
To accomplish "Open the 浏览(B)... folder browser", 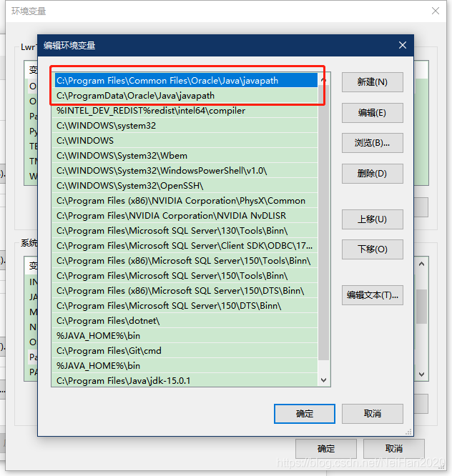I will [373, 143].
